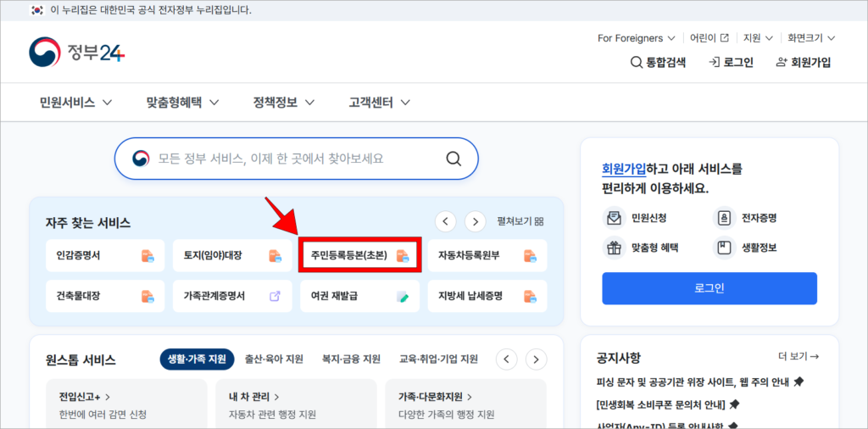The image size is (868, 429).
Task: Open notice 민생회복 소비쿠폰 문의처 안내
Action: click(668, 404)
